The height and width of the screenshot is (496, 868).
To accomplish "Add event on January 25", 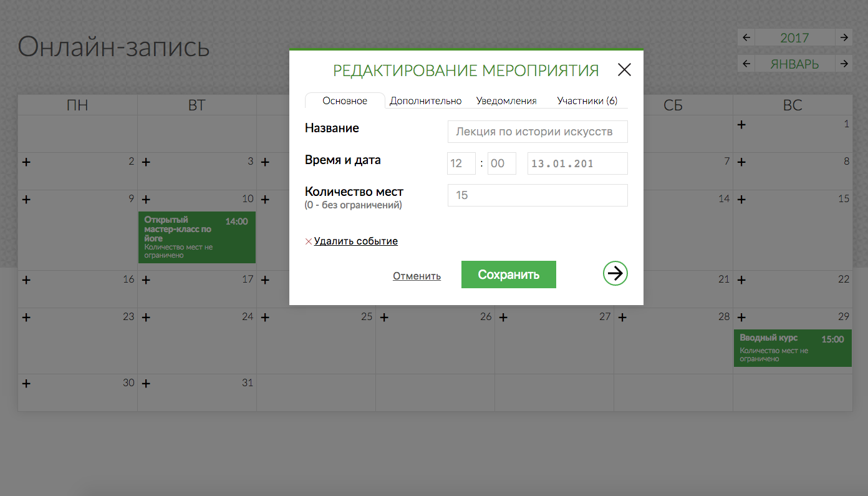I will [x=265, y=318].
